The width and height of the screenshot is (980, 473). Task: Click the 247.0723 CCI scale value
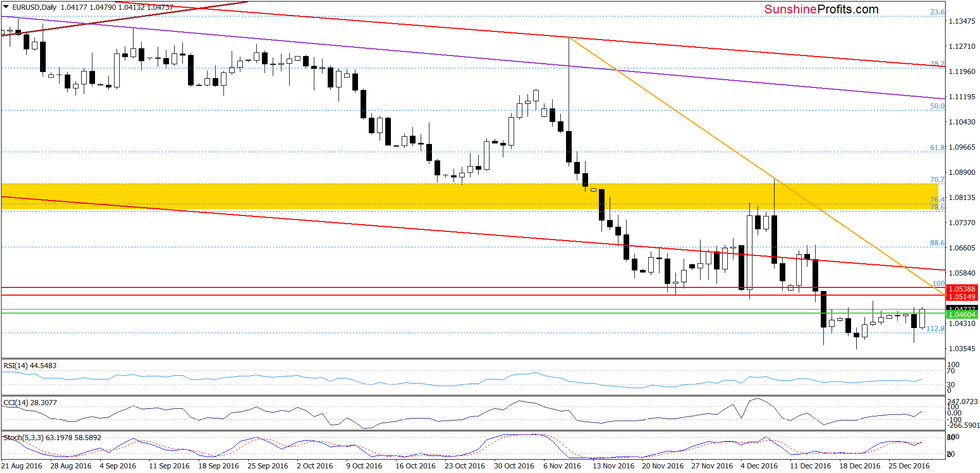click(x=963, y=402)
